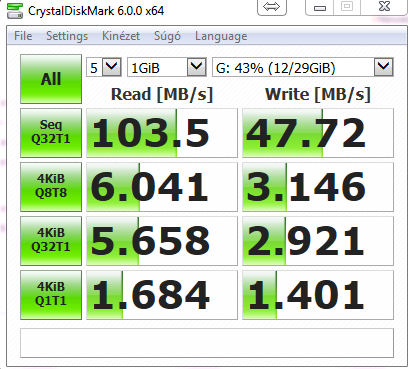Start the Seq Q32T1 test

51,133
